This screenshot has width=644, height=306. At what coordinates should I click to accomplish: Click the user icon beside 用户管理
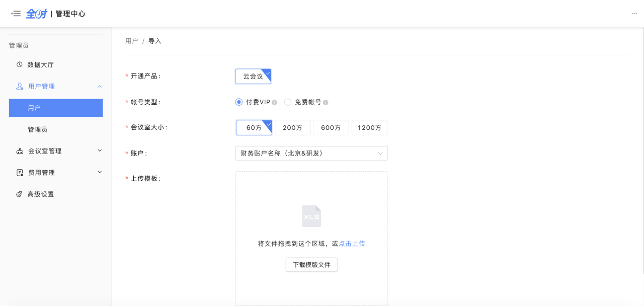(20, 86)
